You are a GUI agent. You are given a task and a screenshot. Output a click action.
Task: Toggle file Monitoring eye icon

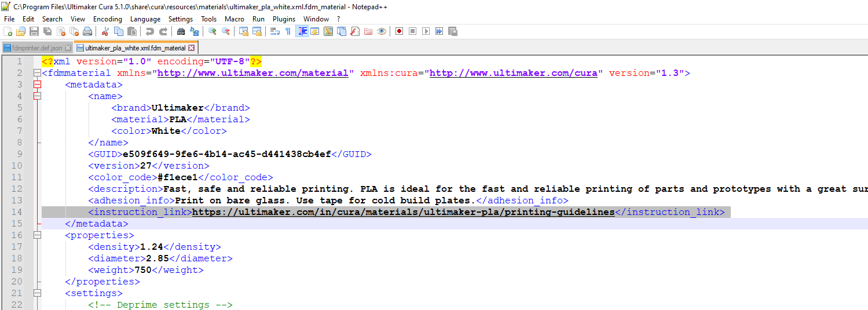click(382, 31)
